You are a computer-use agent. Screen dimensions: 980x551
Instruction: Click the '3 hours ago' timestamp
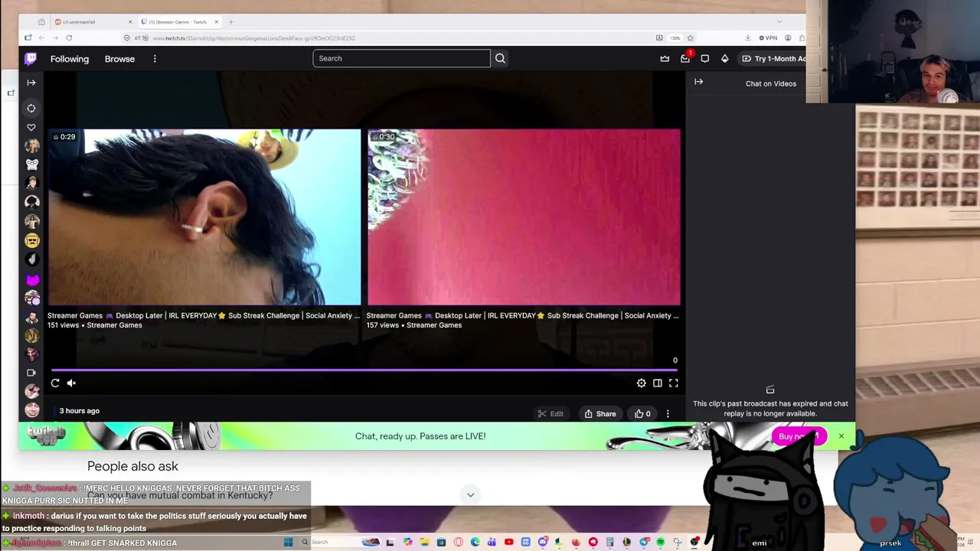[x=80, y=411]
